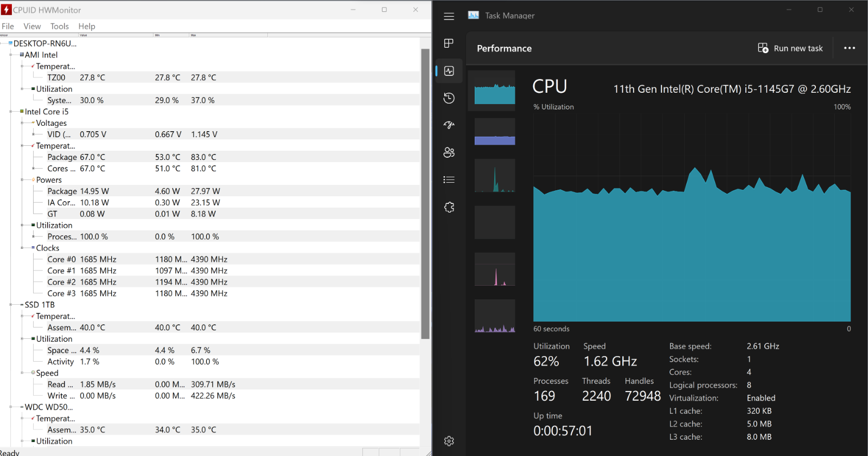
Task: Open App history page in Task Manager
Action: coord(449,98)
